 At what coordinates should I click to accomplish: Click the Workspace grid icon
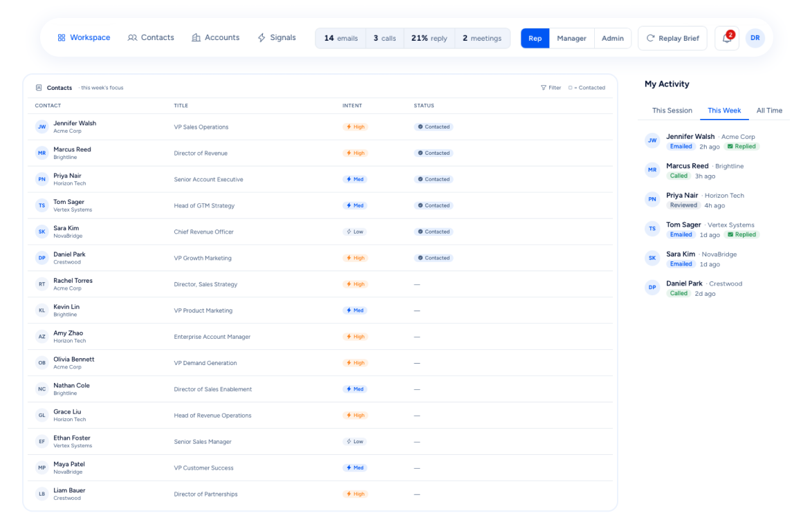(61, 38)
